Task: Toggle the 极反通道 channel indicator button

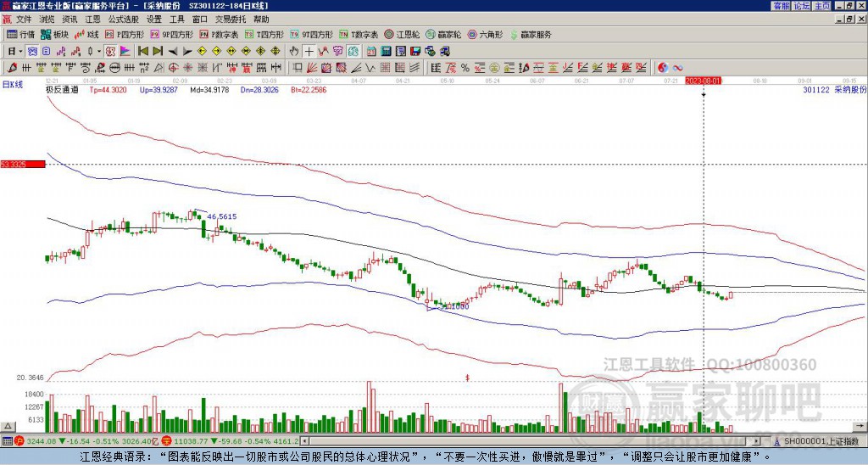Action: click(61, 88)
